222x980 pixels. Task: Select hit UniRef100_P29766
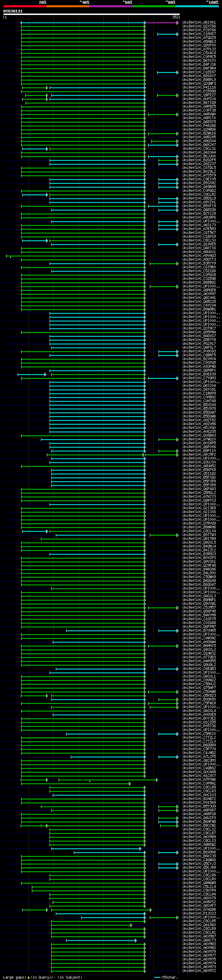[199, 31]
